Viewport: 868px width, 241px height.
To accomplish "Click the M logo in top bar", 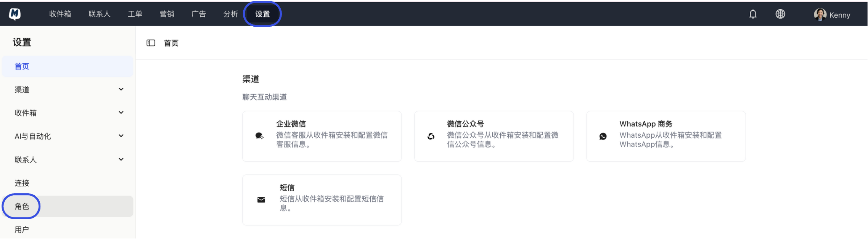I will (x=14, y=13).
